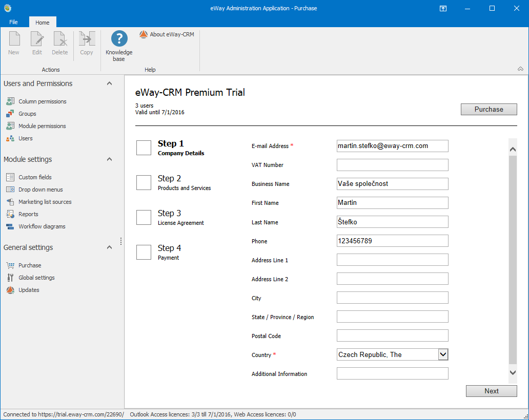Click the Global settings tools icon

pyautogui.click(x=10, y=278)
